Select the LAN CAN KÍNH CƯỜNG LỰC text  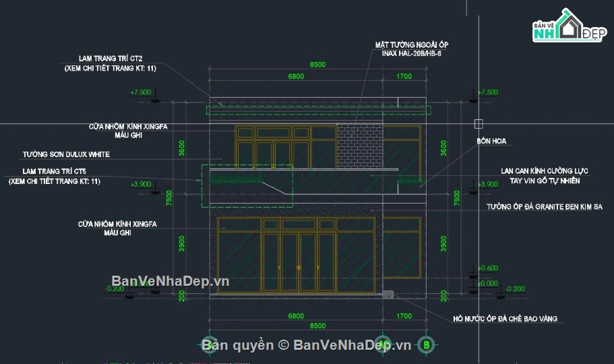pyautogui.click(x=545, y=171)
